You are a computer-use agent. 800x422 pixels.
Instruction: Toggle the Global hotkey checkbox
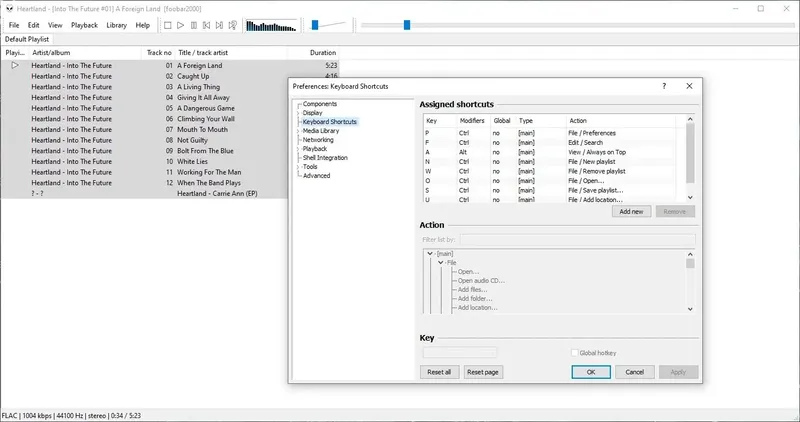[x=574, y=353]
